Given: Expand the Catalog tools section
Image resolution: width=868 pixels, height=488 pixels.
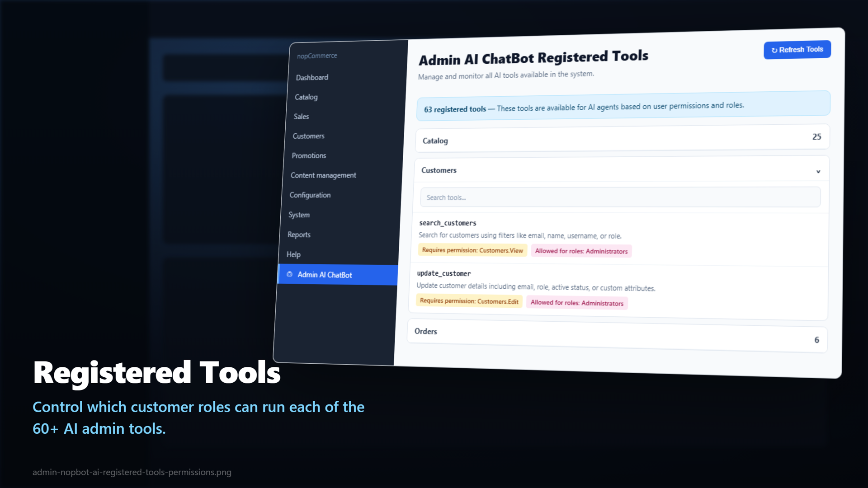Looking at the screenshot, I should [x=622, y=138].
